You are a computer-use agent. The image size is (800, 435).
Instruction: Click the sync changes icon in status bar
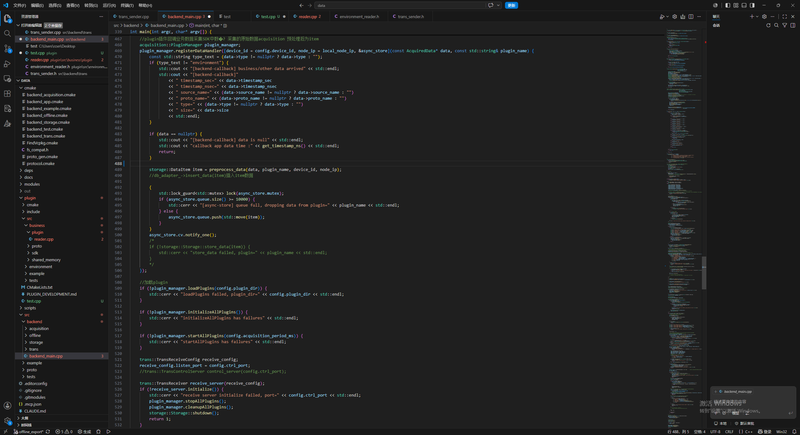tap(48, 431)
